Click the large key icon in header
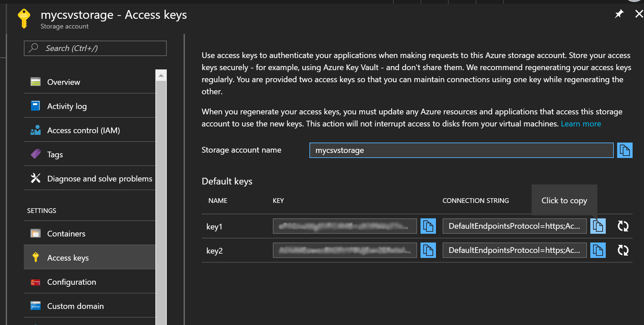Viewport: 644px width, 325px height. (24, 19)
